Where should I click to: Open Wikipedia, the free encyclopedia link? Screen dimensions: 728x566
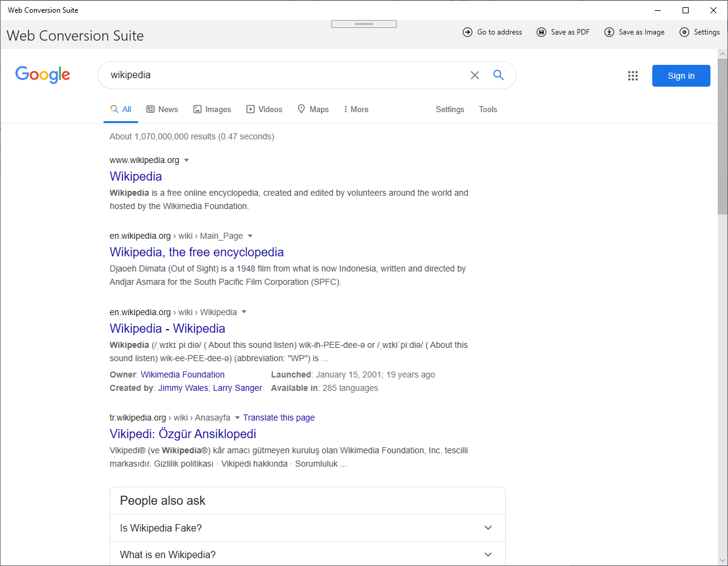[x=197, y=252]
